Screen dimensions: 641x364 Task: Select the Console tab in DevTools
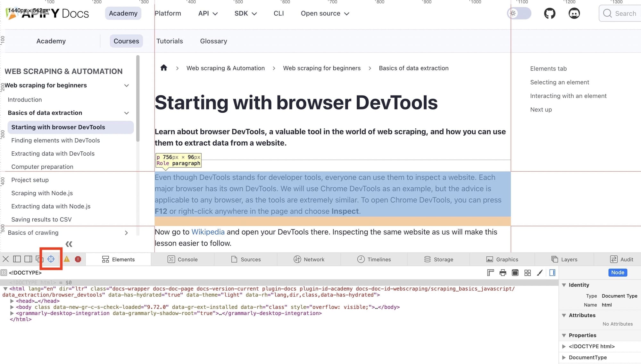pos(187,259)
